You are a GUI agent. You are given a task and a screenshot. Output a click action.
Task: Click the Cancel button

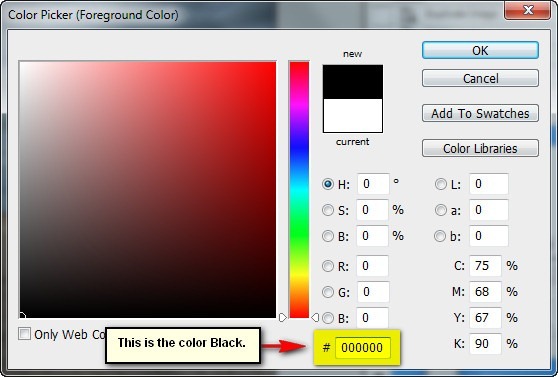point(480,78)
